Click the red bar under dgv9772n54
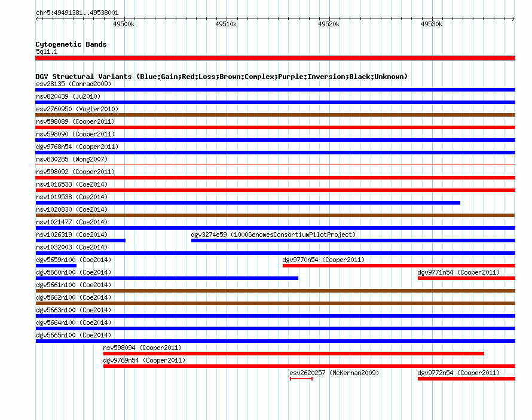The image size is (532, 420). 466,379
